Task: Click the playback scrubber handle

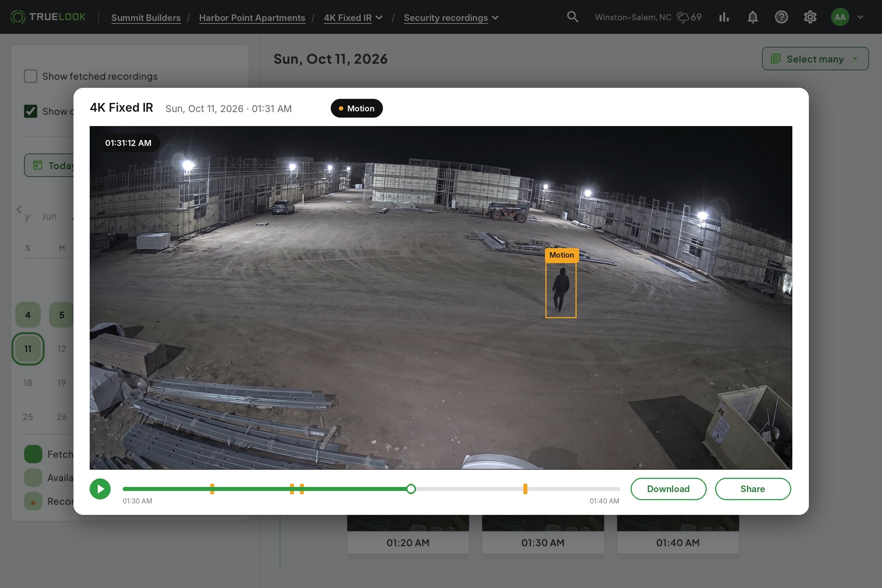Action: tap(411, 489)
